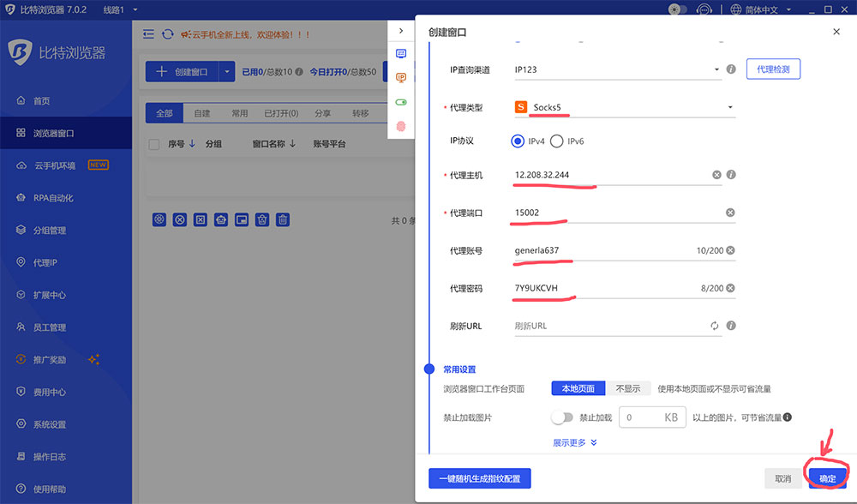Image resolution: width=857 pixels, height=504 pixels.
Task: Click the red fingerprint icon in side strip
Action: pos(400,126)
